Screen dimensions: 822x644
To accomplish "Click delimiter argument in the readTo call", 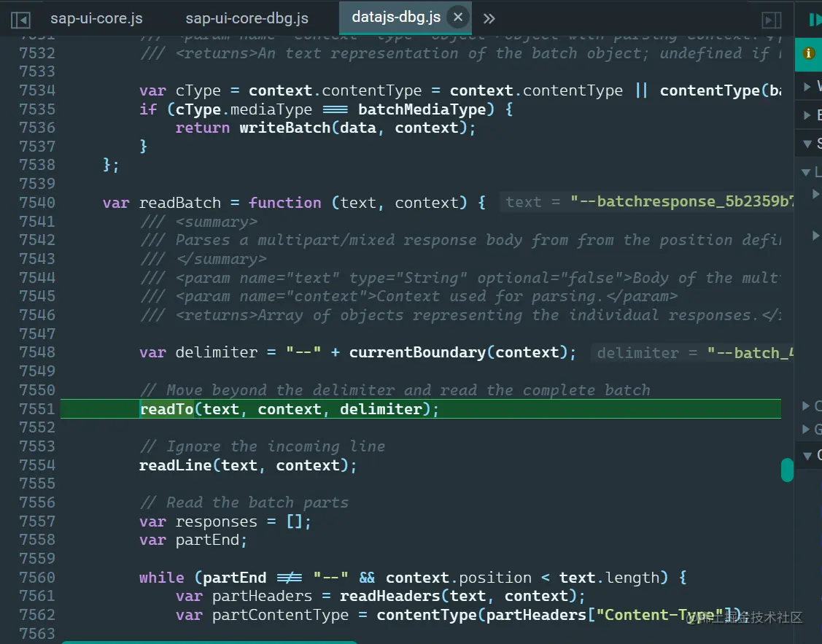I will click(x=381, y=409).
